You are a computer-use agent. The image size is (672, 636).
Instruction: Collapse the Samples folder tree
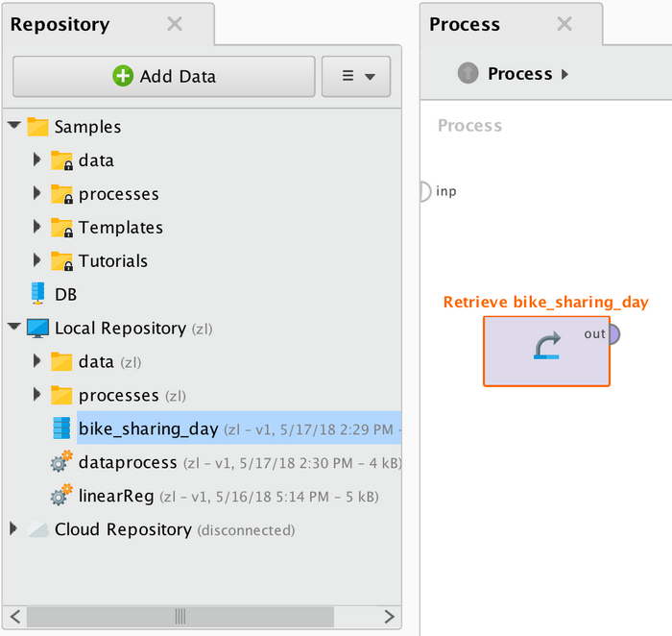[14, 126]
